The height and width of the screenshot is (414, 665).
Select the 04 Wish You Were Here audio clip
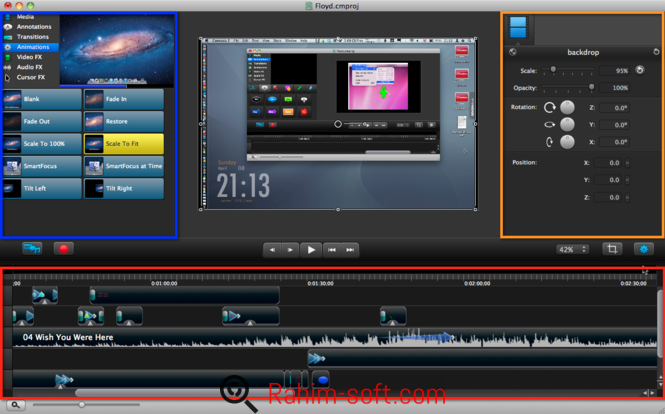pyautogui.click(x=334, y=338)
